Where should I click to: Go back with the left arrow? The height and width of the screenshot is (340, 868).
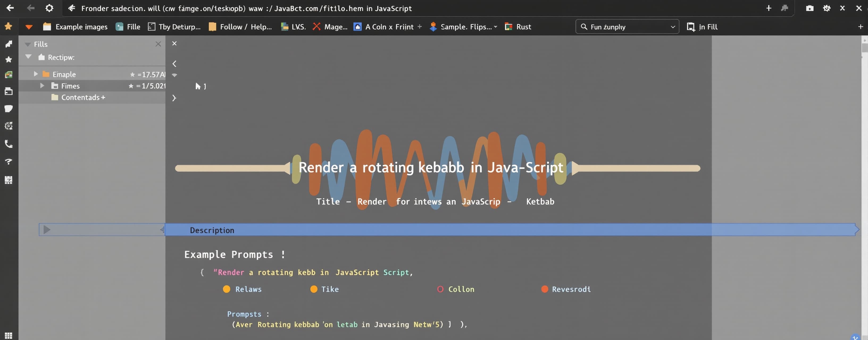pos(10,8)
